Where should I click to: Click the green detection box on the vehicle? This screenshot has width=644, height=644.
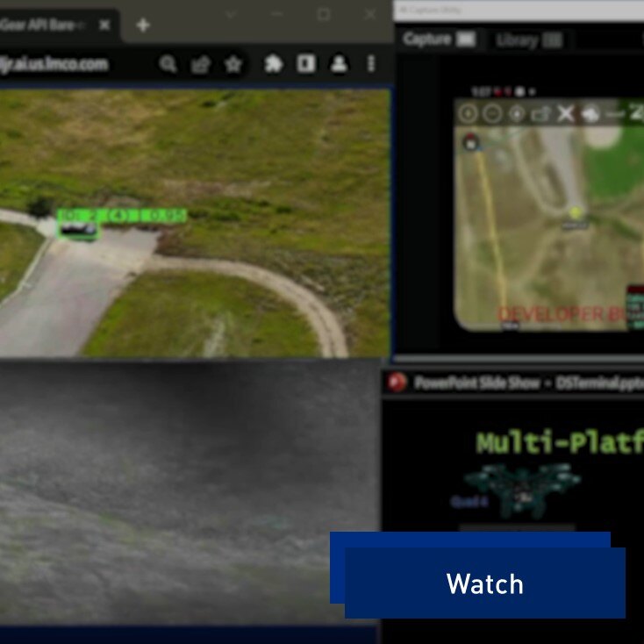click(78, 230)
